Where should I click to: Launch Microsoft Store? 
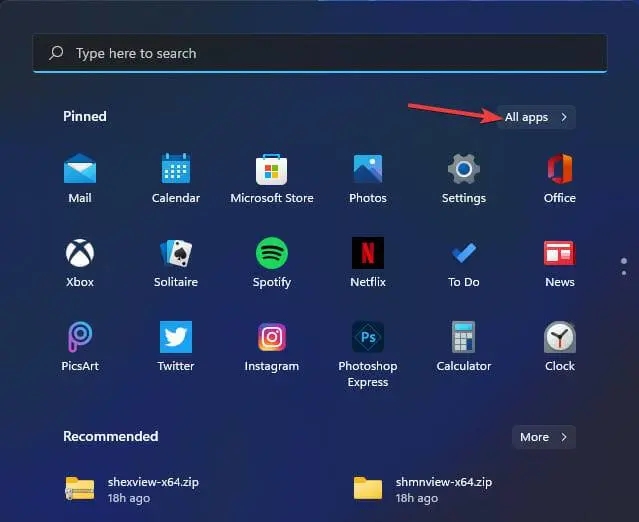pos(272,178)
